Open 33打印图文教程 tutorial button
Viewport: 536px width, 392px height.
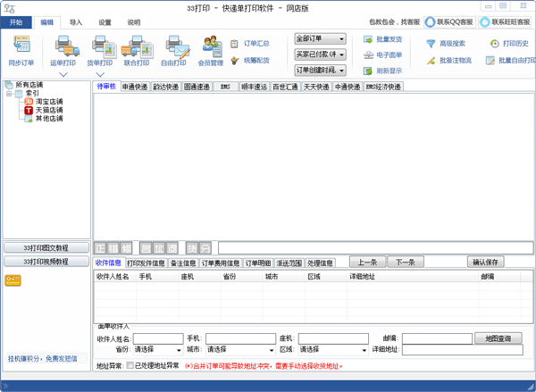click(x=46, y=247)
